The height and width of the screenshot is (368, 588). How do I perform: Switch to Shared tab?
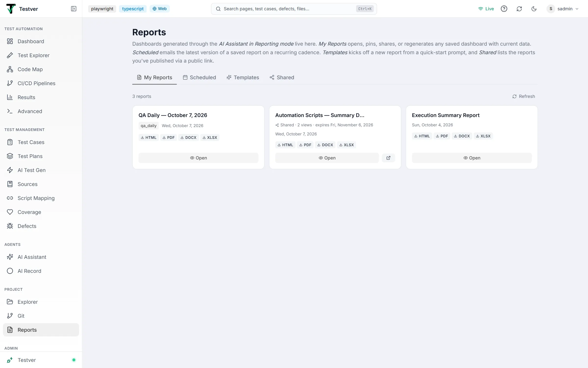coord(282,78)
